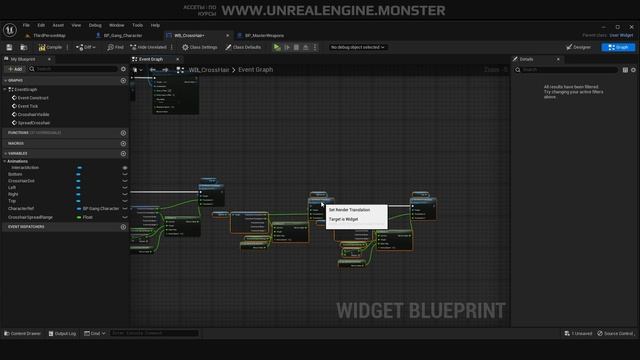
Task: Switch to Graph mode
Action: click(618, 47)
